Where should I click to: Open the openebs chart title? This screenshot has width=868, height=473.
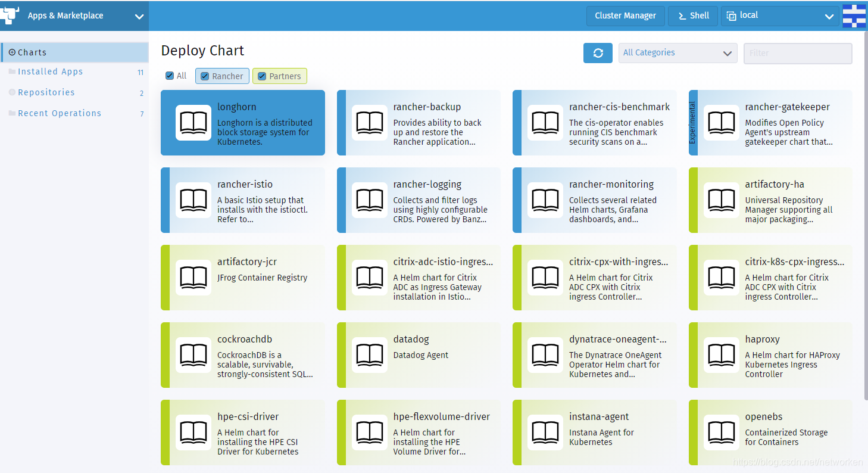(x=764, y=417)
